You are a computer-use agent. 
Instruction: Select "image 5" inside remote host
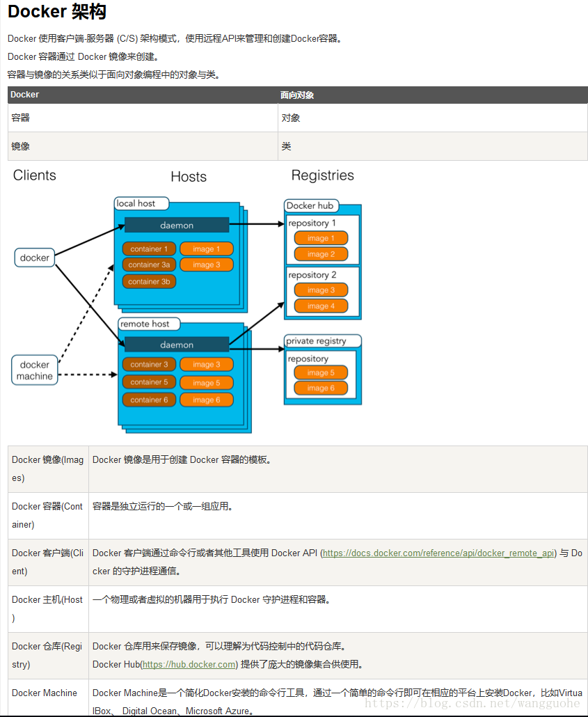207,383
